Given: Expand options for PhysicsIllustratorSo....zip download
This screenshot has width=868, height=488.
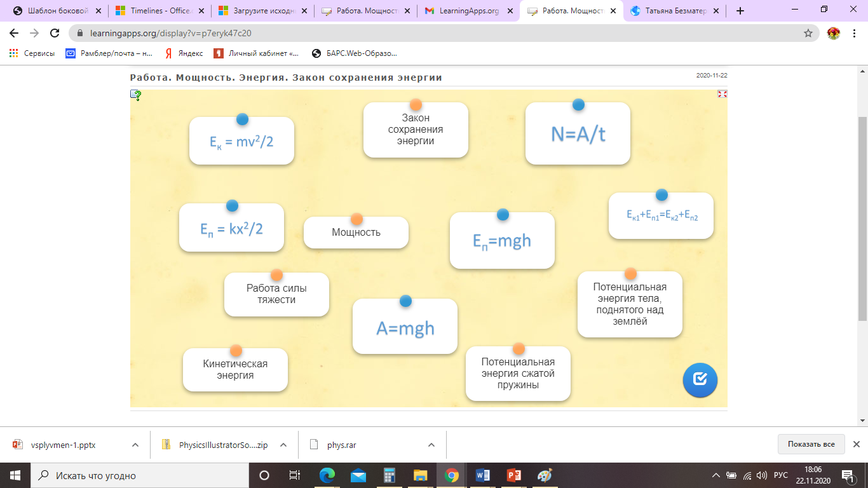Looking at the screenshot, I should click(x=283, y=445).
